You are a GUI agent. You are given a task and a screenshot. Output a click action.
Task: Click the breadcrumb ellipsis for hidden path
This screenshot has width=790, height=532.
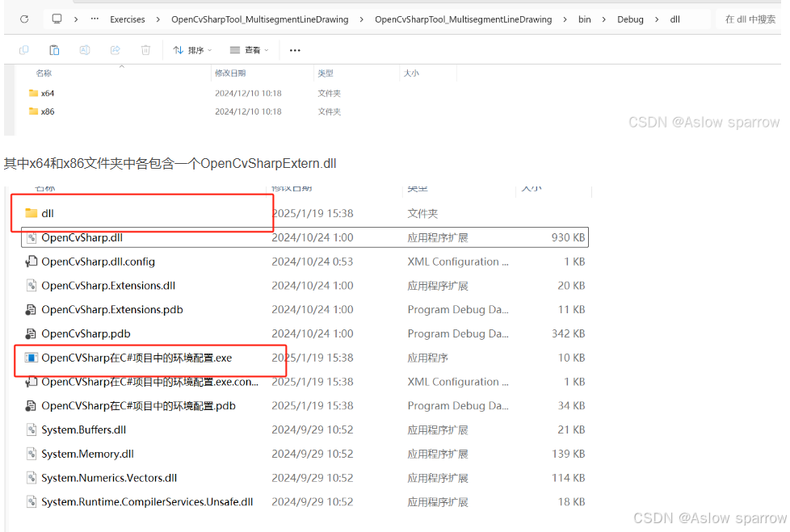(x=95, y=19)
